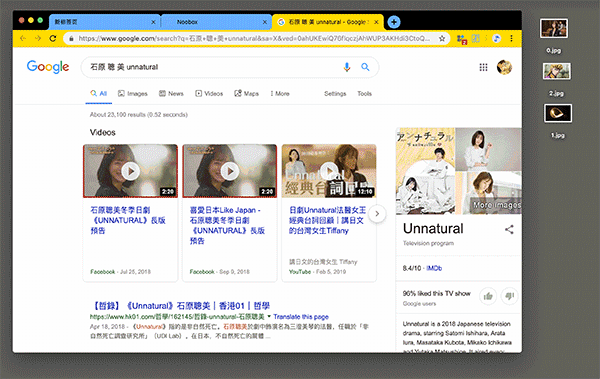The height and width of the screenshot is (379, 600).
Task: Switch to Maps results
Action: click(246, 93)
